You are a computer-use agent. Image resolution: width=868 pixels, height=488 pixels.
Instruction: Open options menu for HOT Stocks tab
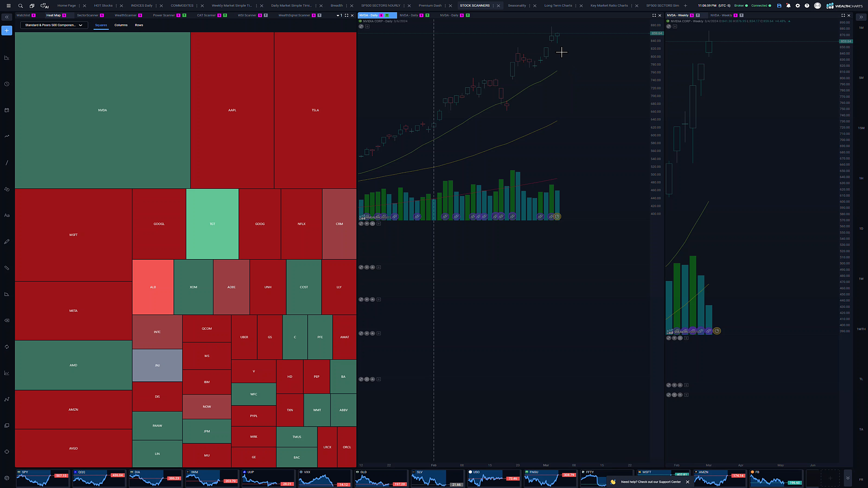click(x=116, y=6)
